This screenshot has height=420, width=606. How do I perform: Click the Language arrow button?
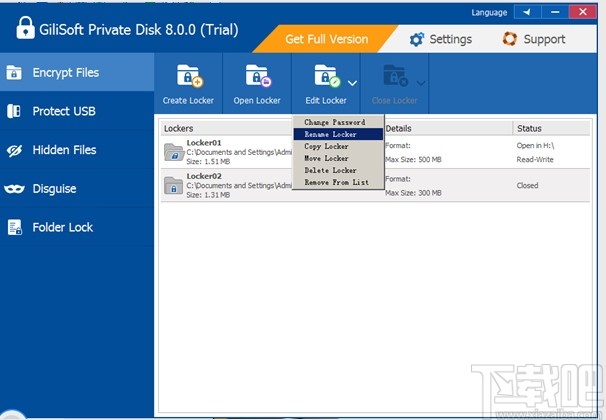pos(527,12)
